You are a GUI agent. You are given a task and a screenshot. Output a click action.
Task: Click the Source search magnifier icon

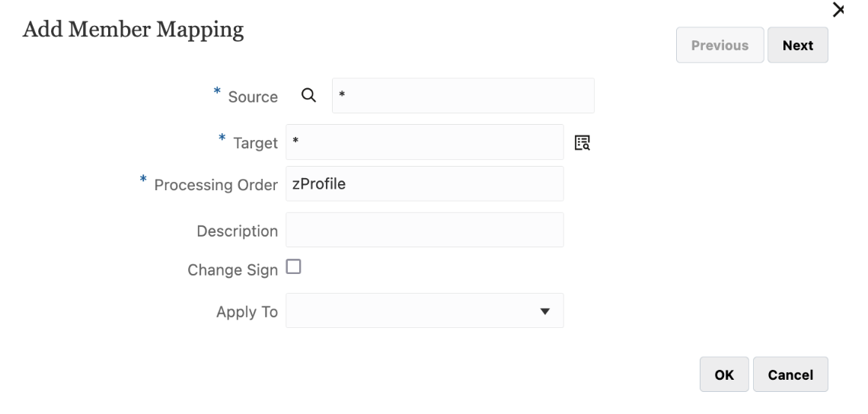(x=308, y=96)
